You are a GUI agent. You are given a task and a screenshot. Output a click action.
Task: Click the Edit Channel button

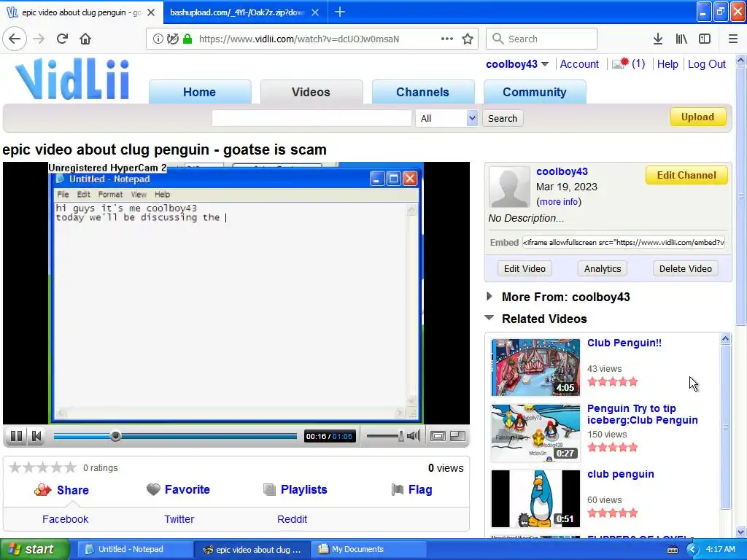pos(686,175)
